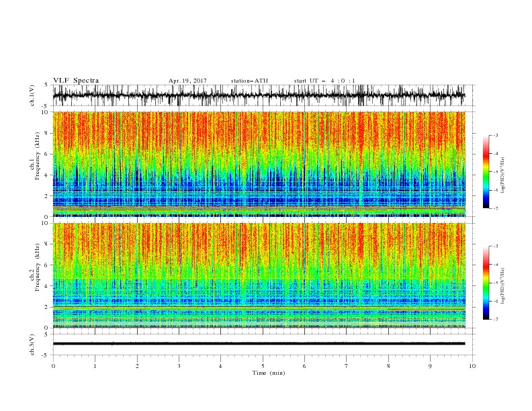Click the ch.1 spectrogram color bar
532x411 pixels.
coord(486,171)
